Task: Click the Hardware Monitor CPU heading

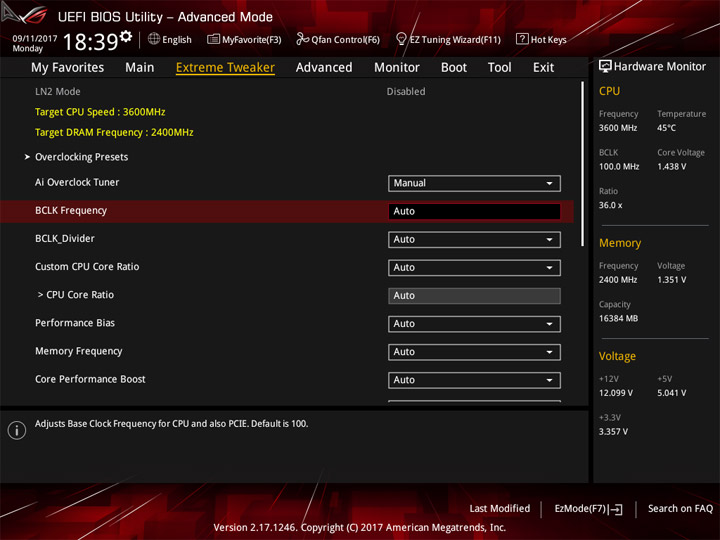Action: coord(609,91)
